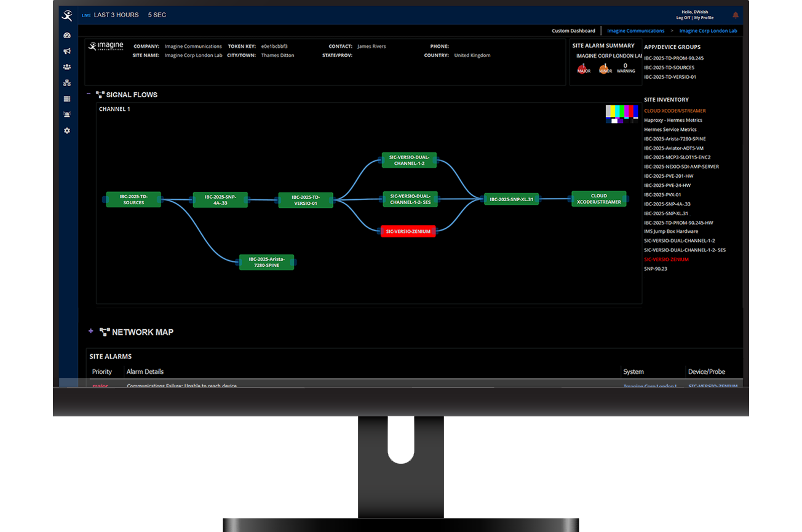
Task: Click the orange Minor alarm count badge
Action: point(605,68)
